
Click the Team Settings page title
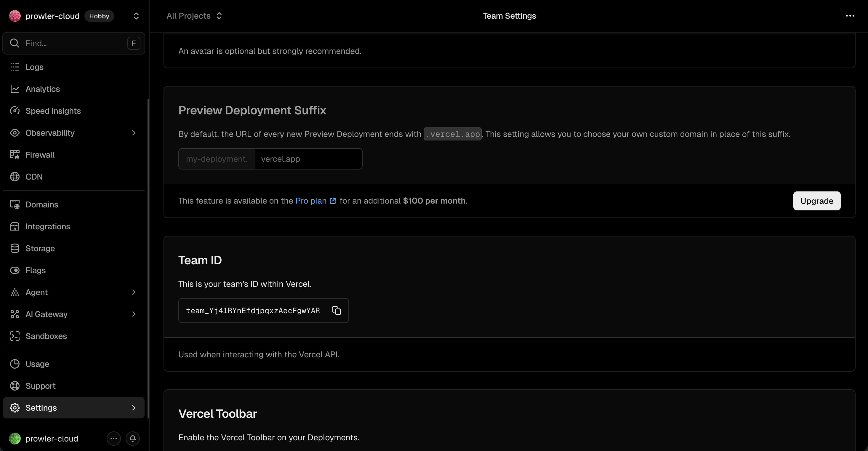pyautogui.click(x=509, y=16)
